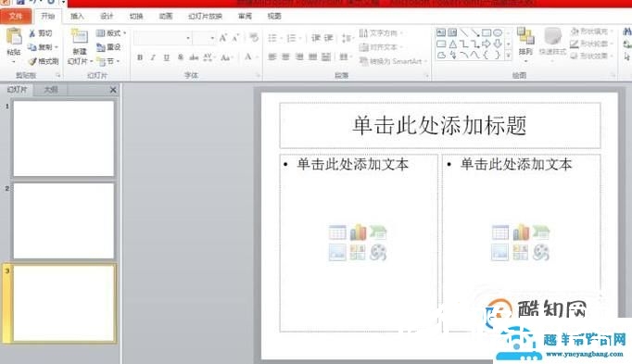This screenshot has width=632, height=364.
Task: Switch to the Outline (大纲) pane tab
Action: [x=51, y=90]
